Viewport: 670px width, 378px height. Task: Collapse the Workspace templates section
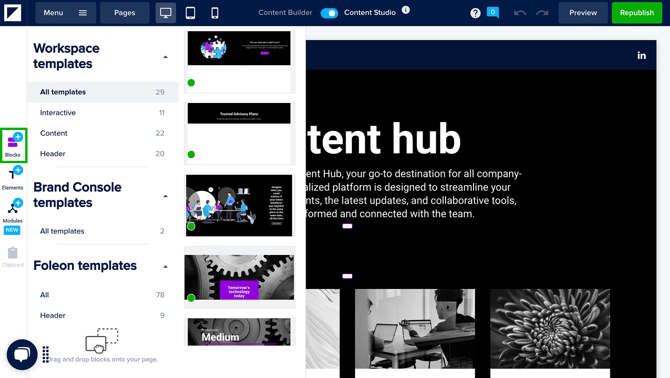tap(165, 57)
